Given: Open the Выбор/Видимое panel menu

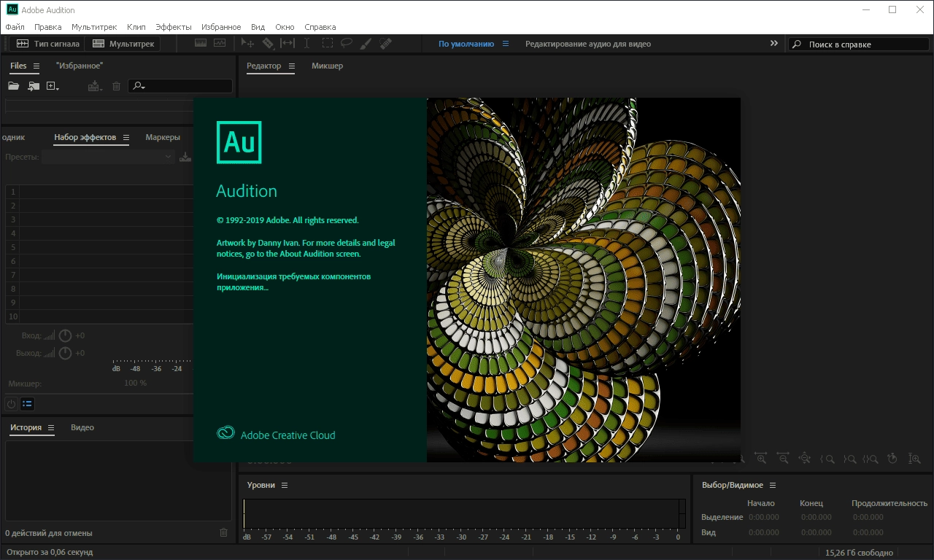Looking at the screenshot, I should pos(773,486).
